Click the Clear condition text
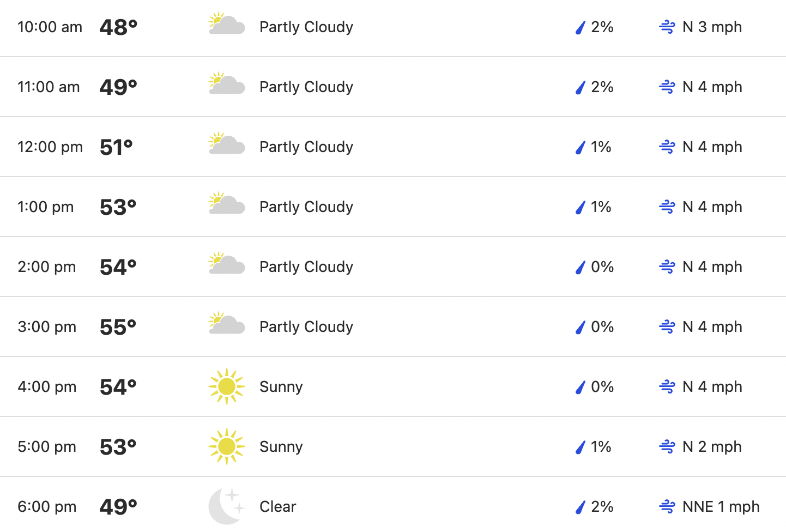 coord(278,506)
